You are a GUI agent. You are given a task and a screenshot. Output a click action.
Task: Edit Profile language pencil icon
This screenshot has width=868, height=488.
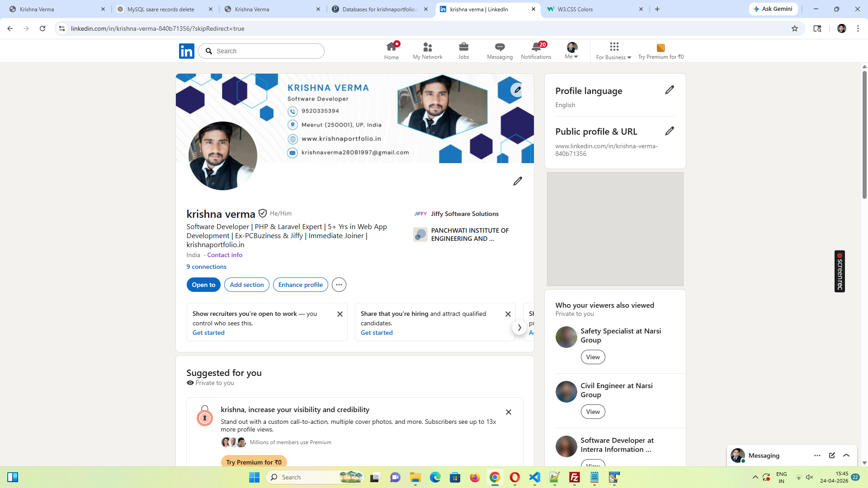(x=670, y=90)
